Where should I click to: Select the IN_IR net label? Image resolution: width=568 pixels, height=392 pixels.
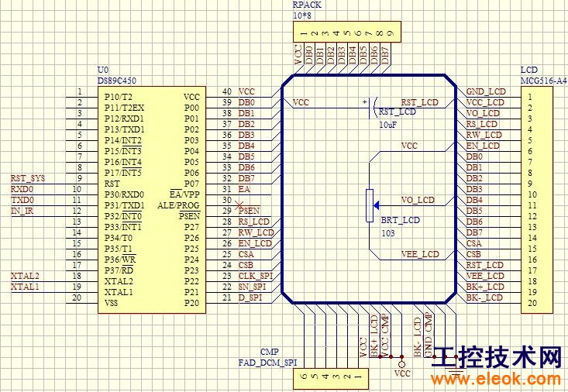22,211
